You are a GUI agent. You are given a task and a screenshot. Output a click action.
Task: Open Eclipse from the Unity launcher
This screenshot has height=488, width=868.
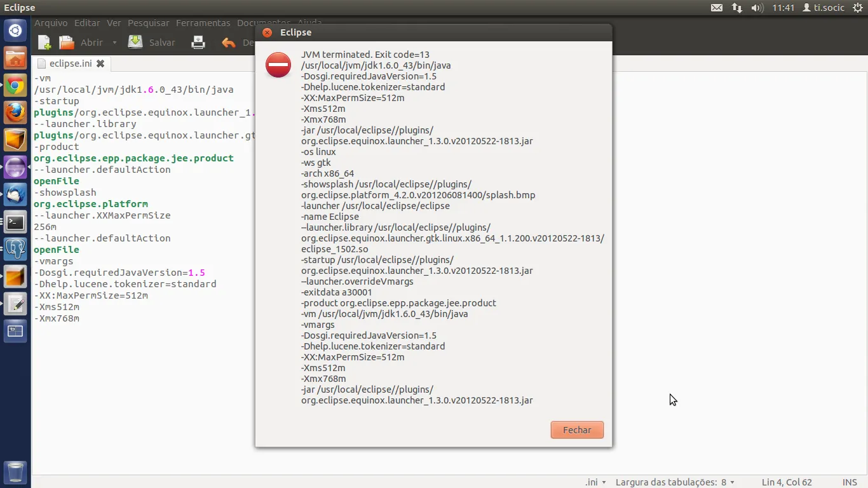[15, 168]
